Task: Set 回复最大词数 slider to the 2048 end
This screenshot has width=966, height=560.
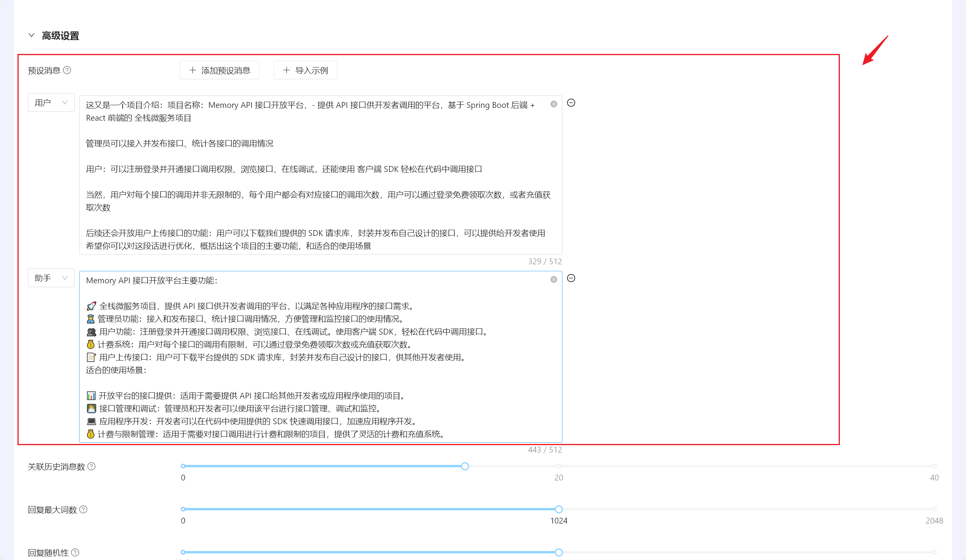Action: [x=935, y=509]
